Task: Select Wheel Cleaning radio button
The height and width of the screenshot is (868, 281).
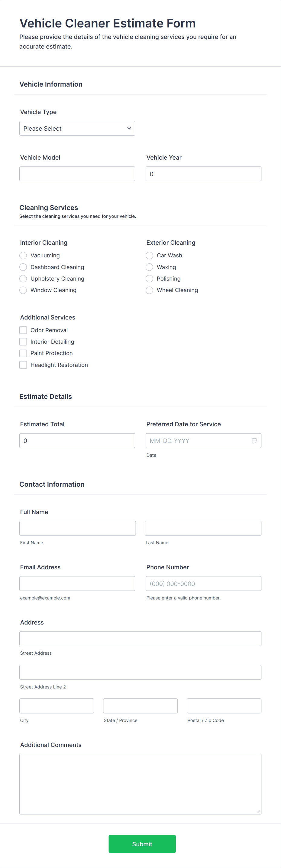Action: (150, 290)
